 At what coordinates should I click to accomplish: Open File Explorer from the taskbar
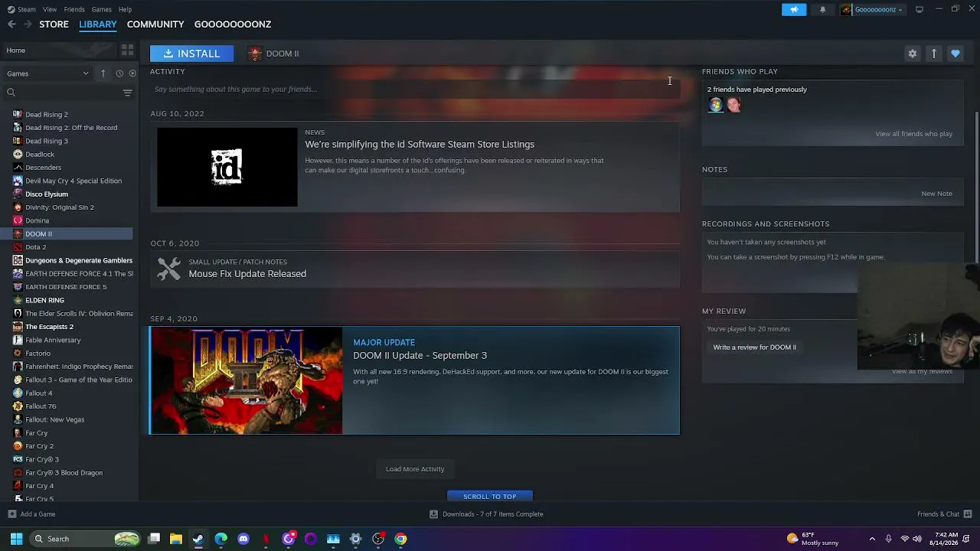176,539
